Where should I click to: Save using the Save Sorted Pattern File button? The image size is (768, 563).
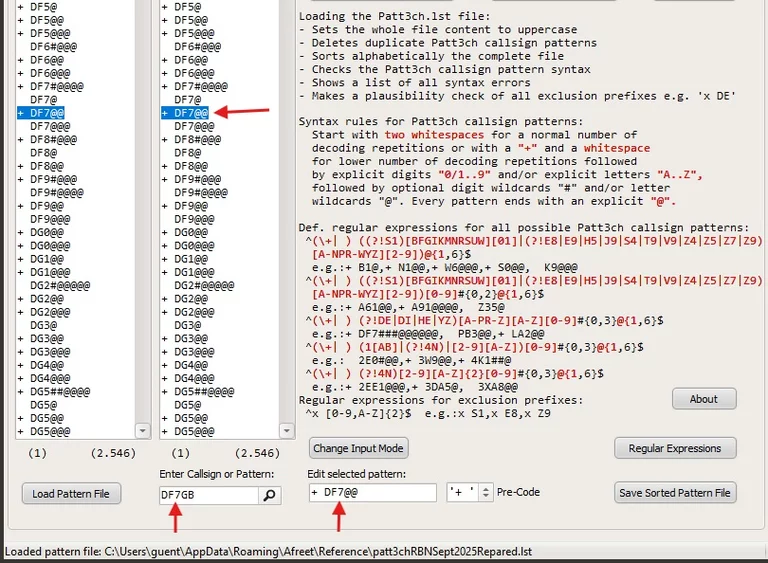point(675,493)
